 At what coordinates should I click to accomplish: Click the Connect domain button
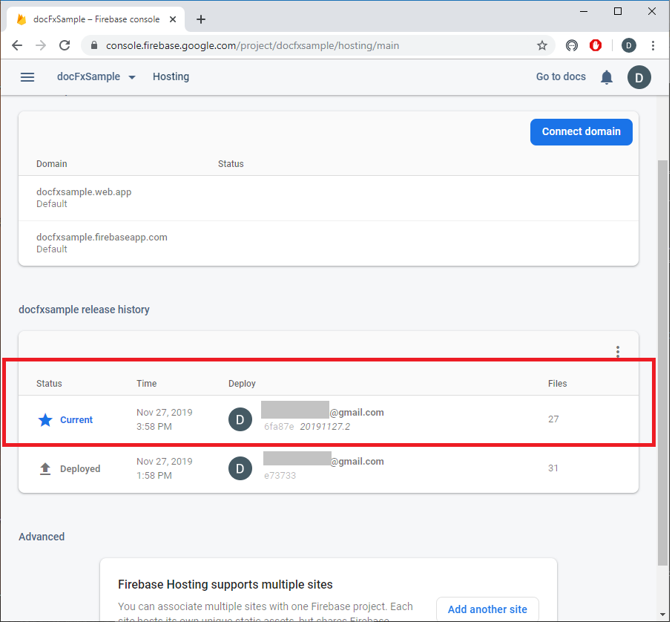pos(581,131)
